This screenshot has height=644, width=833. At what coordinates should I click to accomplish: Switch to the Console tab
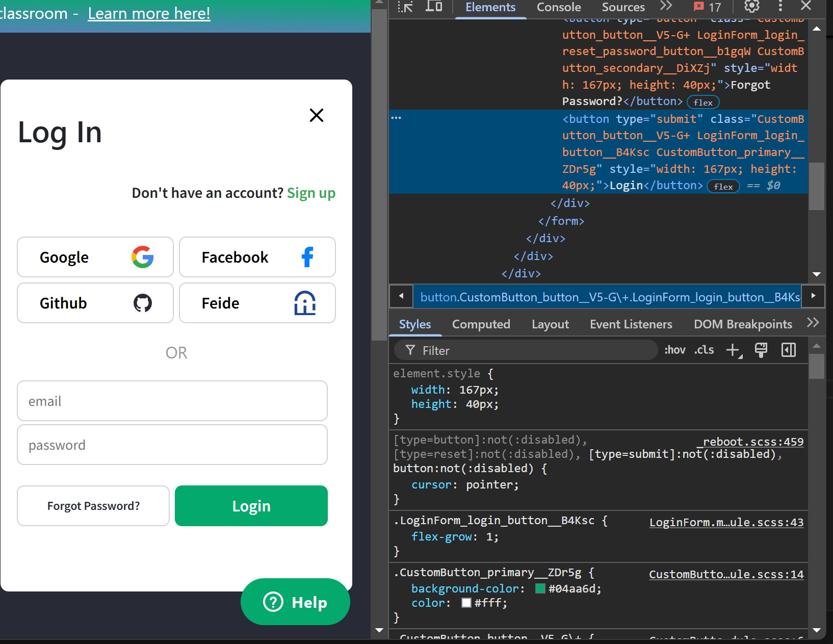[558, 7]
